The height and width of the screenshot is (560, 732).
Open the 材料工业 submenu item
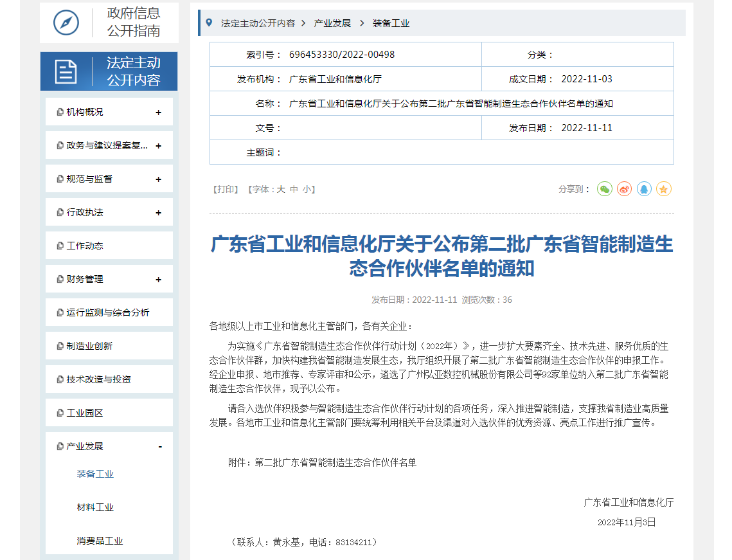95,507
